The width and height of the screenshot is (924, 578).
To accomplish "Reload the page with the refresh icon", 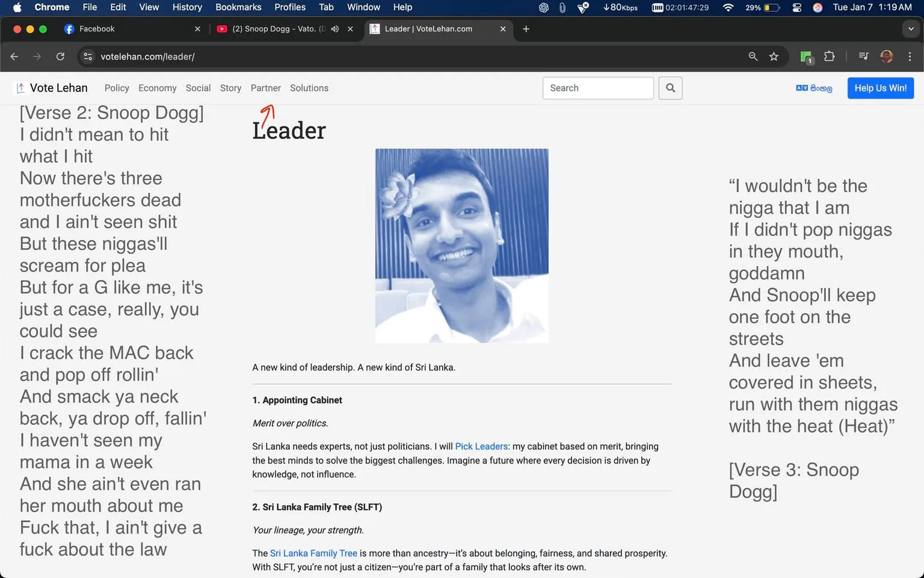I will click(x=60, y=56).
